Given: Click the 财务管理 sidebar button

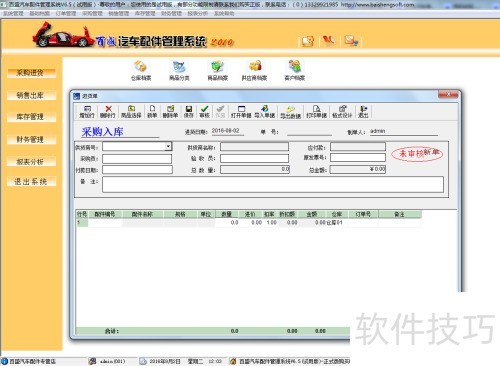Looking at the screenshot, I should 31,139.
